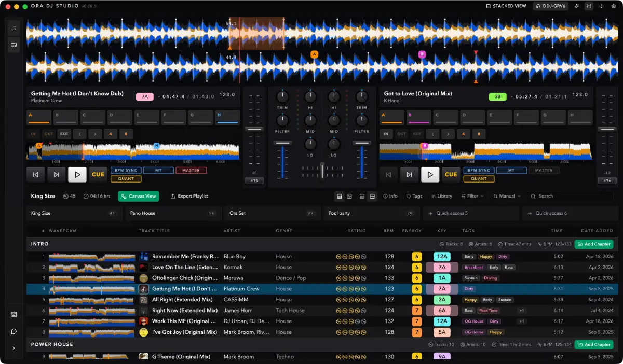The height and width of the screenshot is (364, 623).
Task: Click the orange A marker on top waveform
Action: pos(314,54)
